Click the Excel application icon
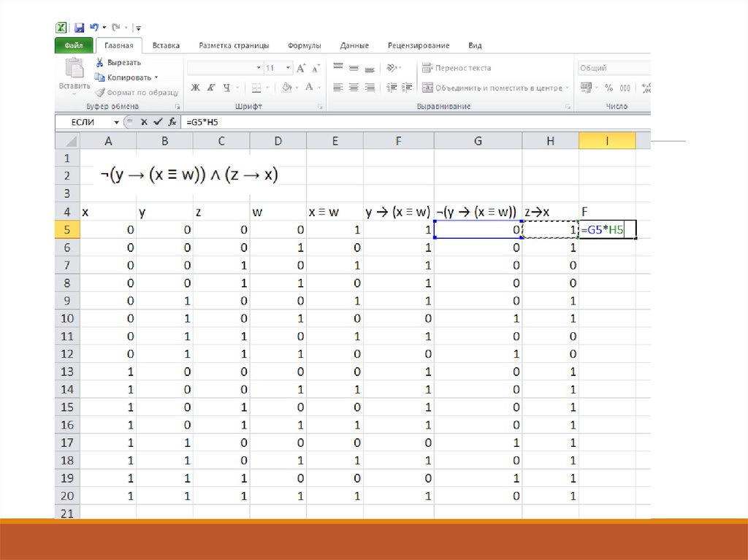Viewport: 748px width, 560px height. click(x=61, y=28)
